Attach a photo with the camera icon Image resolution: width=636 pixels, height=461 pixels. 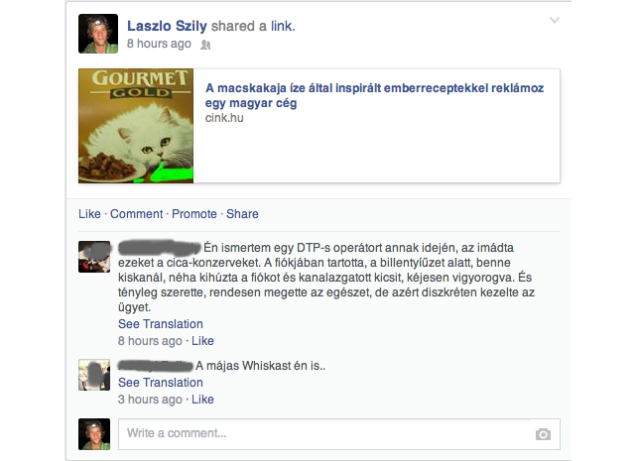click(543, 434)
